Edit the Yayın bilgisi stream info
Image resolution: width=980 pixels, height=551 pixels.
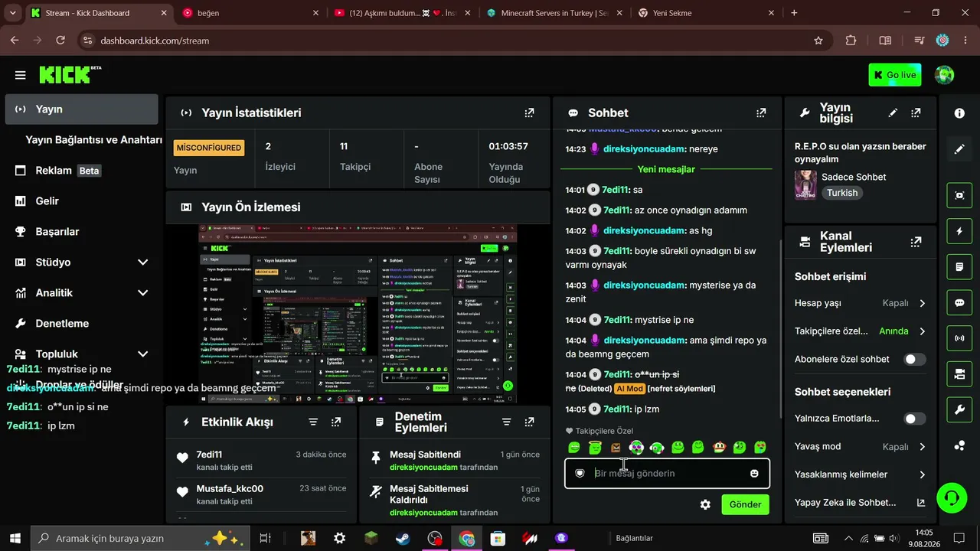click(893, 112)
